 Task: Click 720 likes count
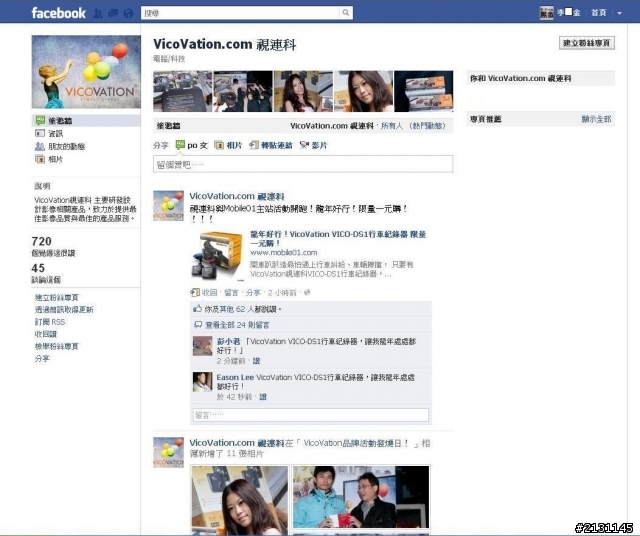[42, 241]
